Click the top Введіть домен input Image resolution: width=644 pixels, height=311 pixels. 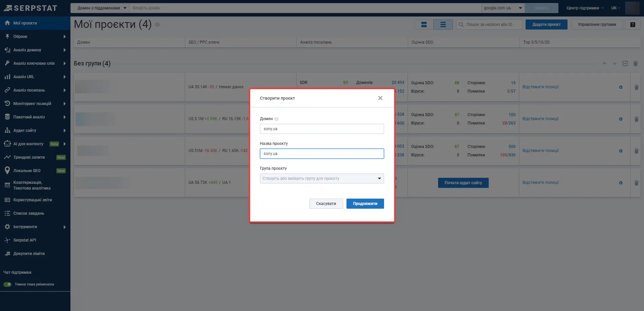pos(305,8)
